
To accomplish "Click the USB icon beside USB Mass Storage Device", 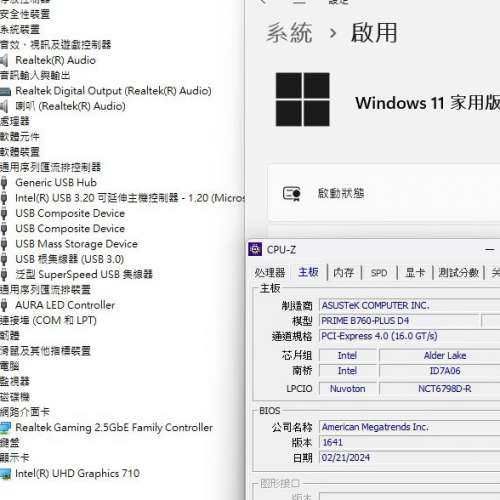I will pos(4,244).
